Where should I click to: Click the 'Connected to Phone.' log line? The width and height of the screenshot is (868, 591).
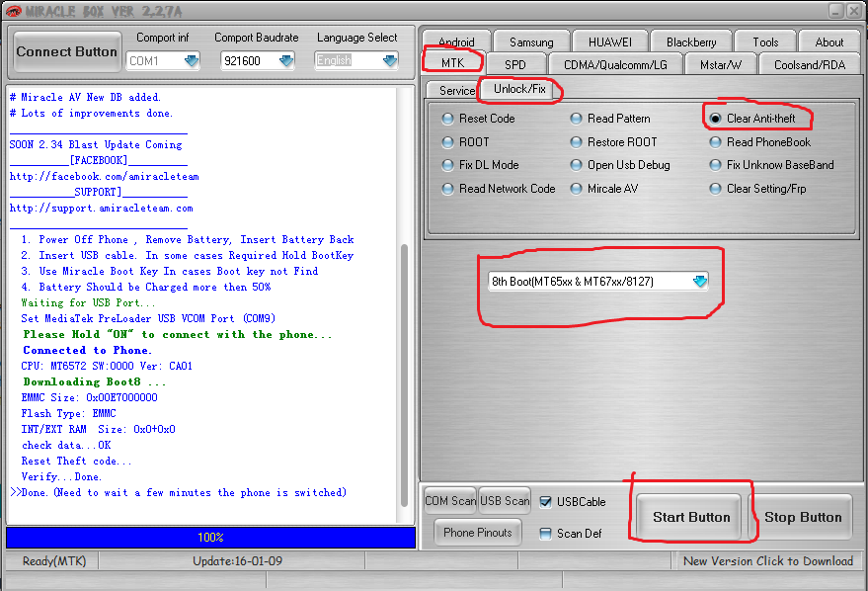87,350
